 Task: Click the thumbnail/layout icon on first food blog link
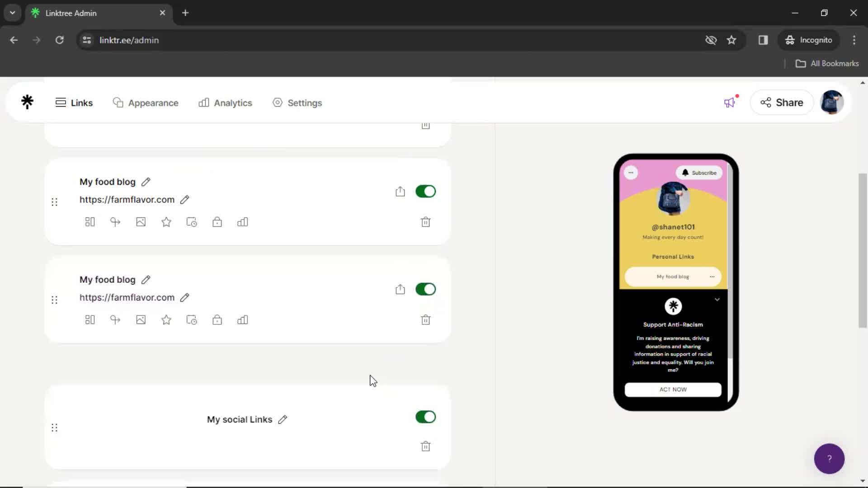tap(90, 222)
